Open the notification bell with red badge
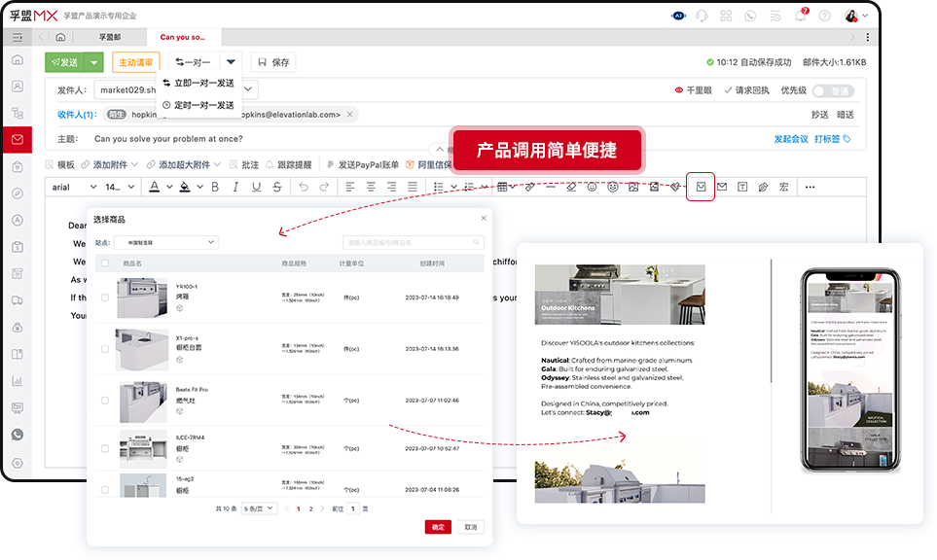 click(x=800, y=16)
